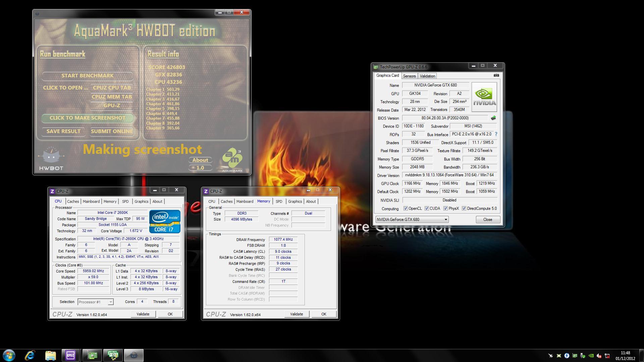644x362 pixels.
Task: Click Safely Remove Hardware tray icon
Action: click(x=583, y=356)
